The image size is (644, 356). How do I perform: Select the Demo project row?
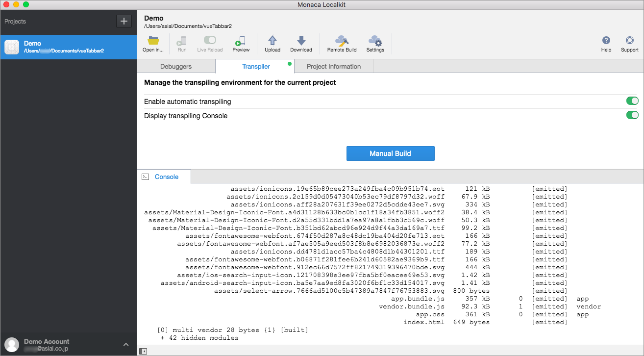tap(69, 47)
